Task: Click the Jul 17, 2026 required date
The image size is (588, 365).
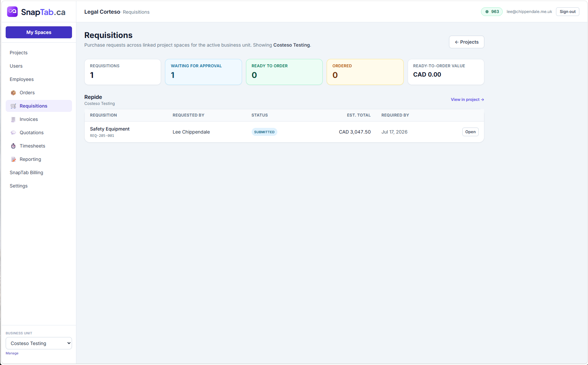Action: coord(394,132)
